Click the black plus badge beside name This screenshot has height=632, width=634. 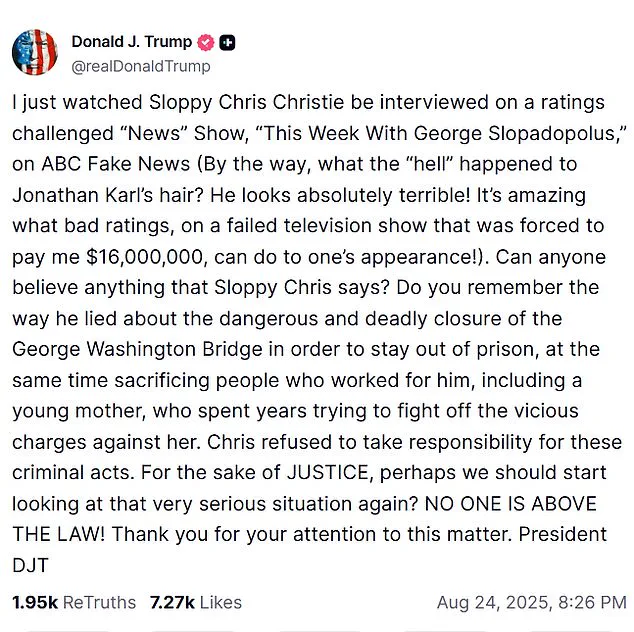click(x=227, y=42)
